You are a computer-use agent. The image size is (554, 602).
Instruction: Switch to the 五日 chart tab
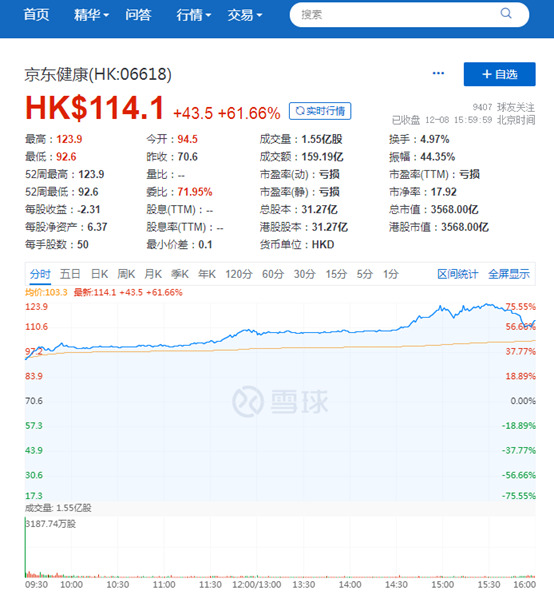70,274
